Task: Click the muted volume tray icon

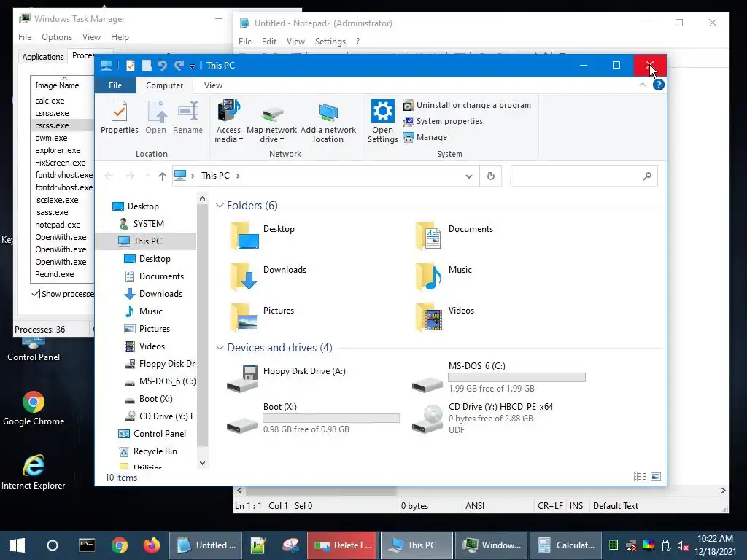Action: click(683, 545)
